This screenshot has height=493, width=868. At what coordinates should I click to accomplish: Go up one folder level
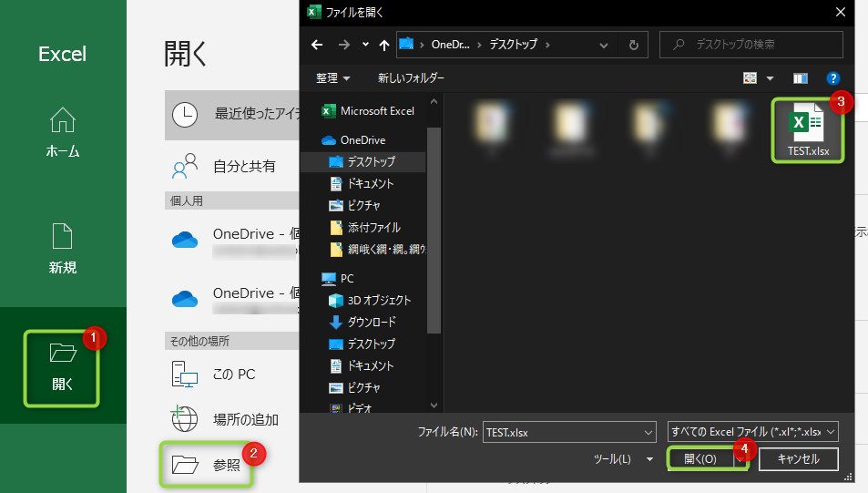tap(384, 45)
